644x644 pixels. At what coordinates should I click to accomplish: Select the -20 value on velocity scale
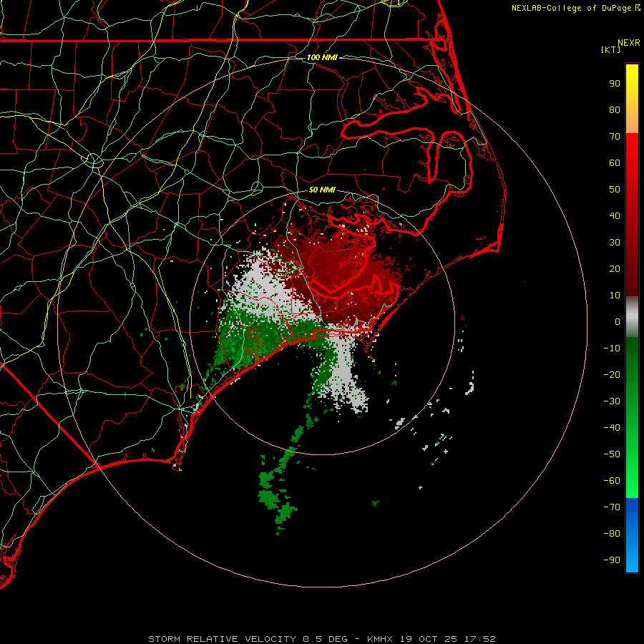point(612,375)
